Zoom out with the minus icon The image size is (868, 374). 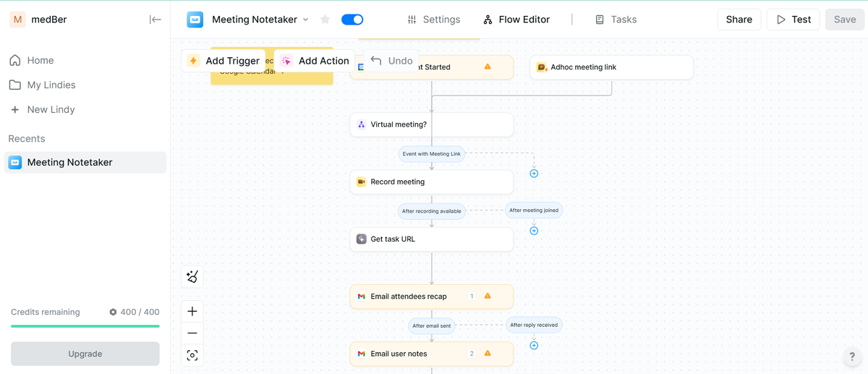[x=192, y=333]
